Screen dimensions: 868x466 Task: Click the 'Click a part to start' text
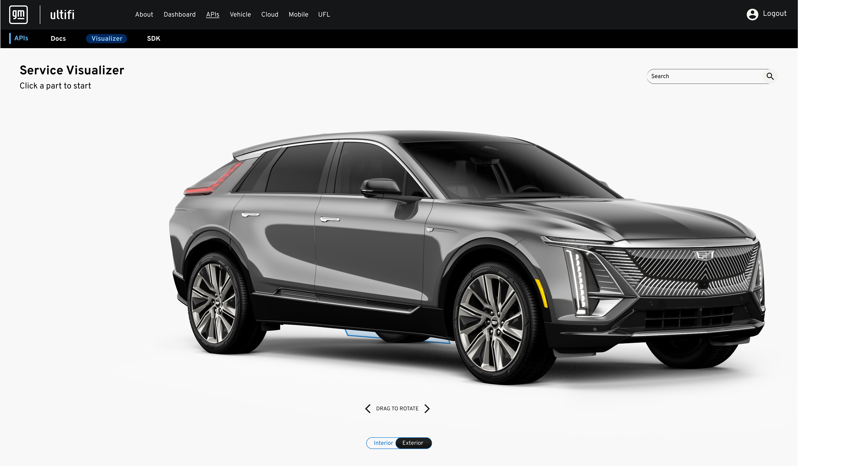coord(55,86)
